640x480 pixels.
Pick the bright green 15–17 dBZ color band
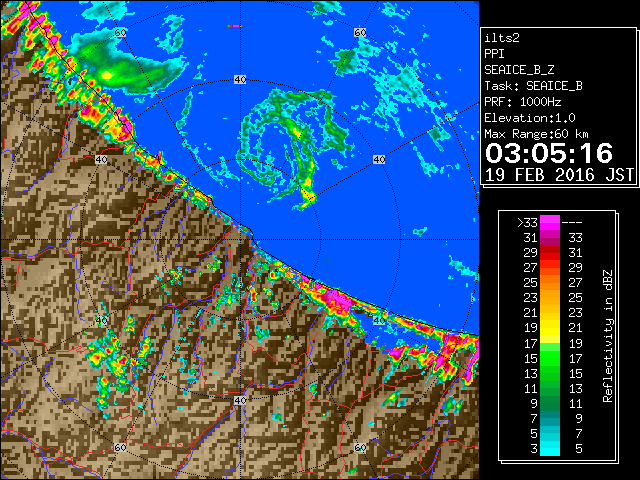pyautogui.click(x=550, y=358)
